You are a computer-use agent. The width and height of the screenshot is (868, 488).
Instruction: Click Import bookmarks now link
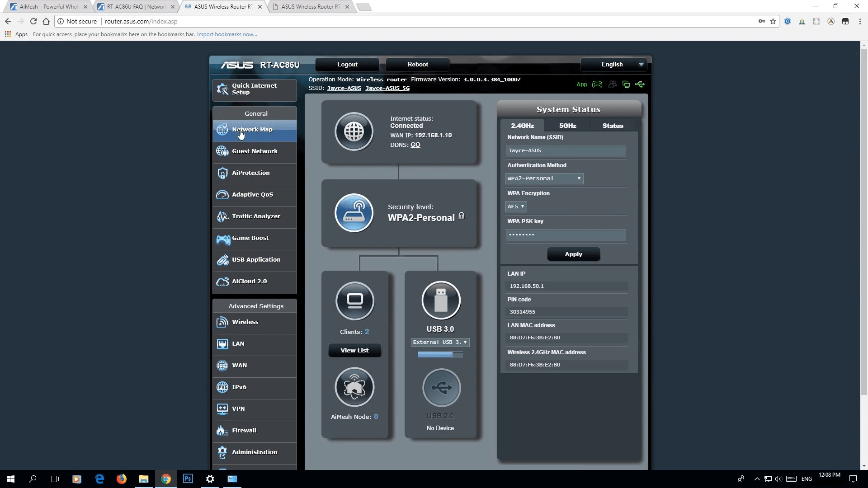pyautogui.click(x=227, y=34)
